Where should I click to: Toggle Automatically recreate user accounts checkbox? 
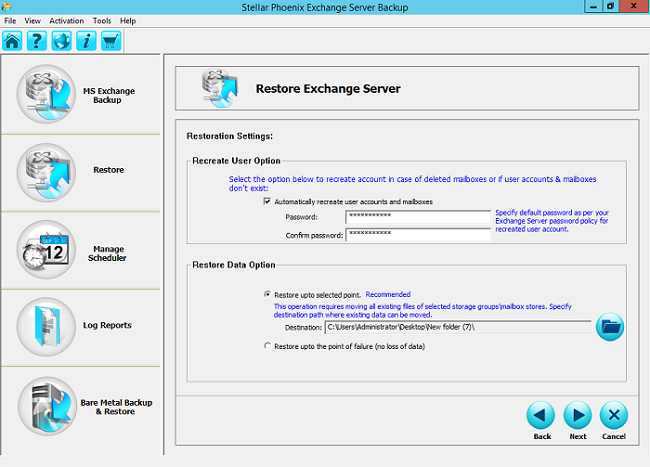[267, 201]
